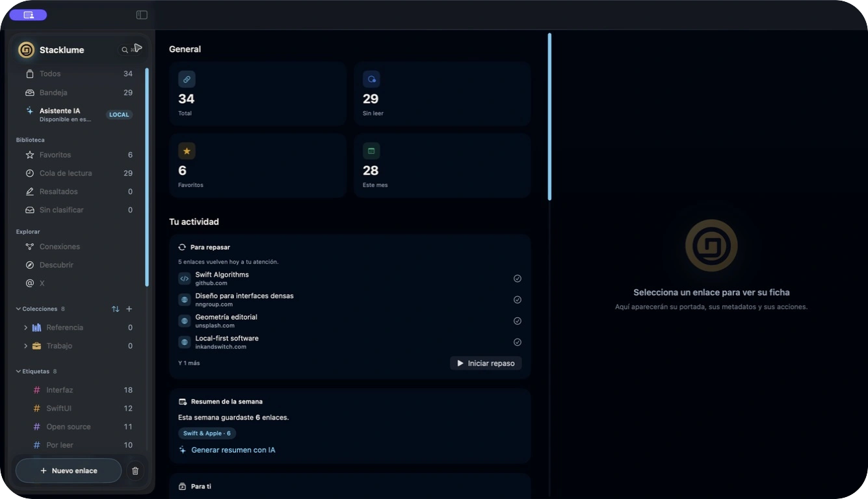Click the Swift & Apple · 6 chip
Viewport: 868px width, 499px height.
pos(207,433)
